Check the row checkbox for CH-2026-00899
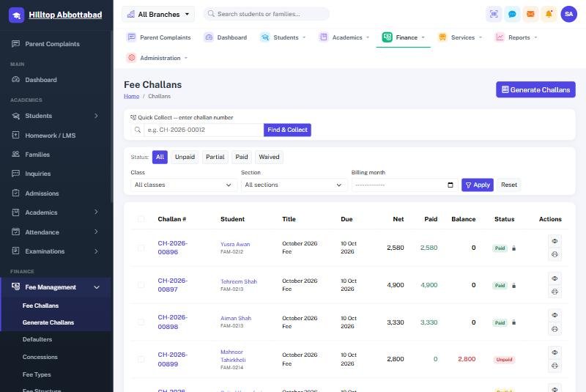The image size is (586, 392). tap(141, 359)
